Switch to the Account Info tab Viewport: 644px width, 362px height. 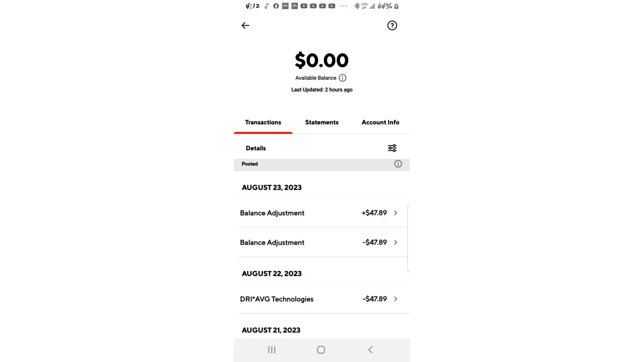pyautogui.click(x=380, y=122)
